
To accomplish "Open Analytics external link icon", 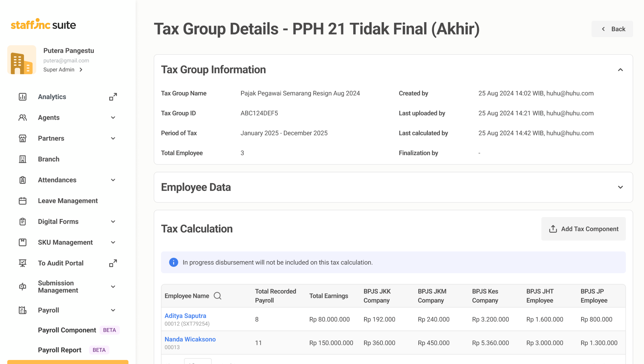I will click(113, 97).
